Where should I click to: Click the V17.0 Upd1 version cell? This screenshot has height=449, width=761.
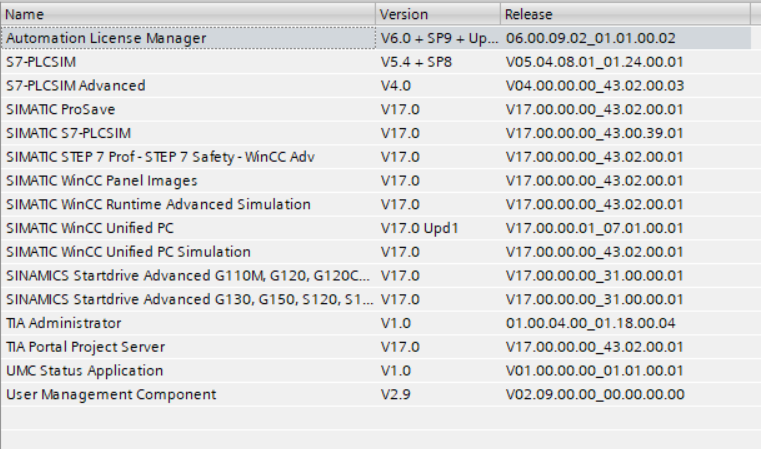pos(417,228)
